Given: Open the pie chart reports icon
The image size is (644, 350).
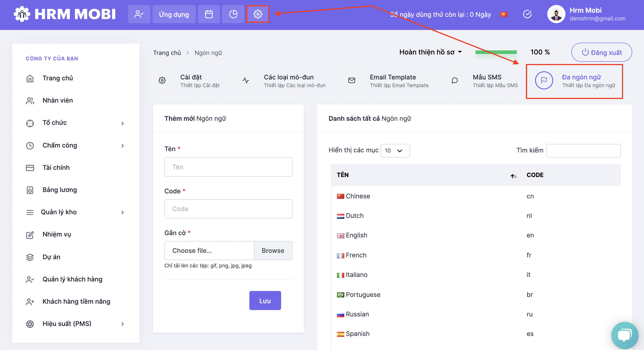Looking at the screenshot, I should click(x=233, y=14).
